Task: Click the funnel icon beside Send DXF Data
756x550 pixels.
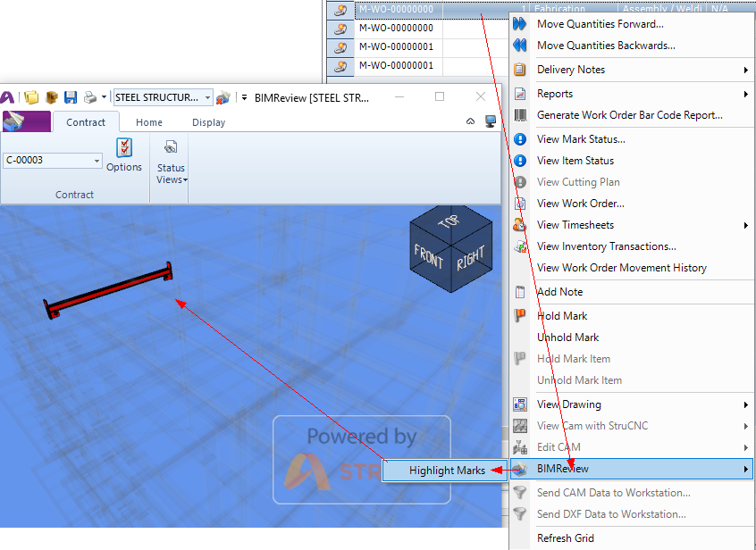Action: click(x=520, y=514)
